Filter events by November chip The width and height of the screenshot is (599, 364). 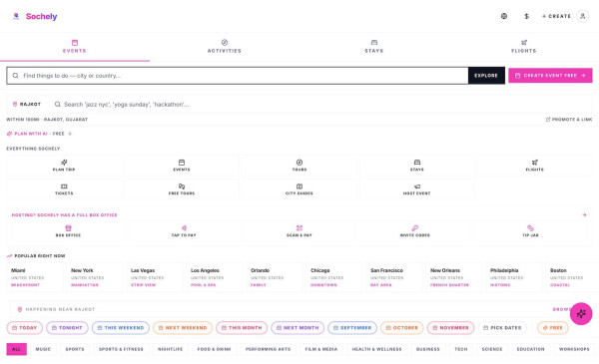coord(451,328)
